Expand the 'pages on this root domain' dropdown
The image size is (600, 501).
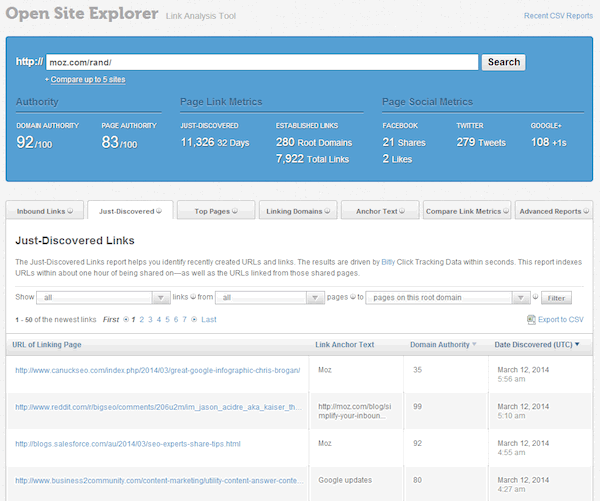[x=448, y=297]
